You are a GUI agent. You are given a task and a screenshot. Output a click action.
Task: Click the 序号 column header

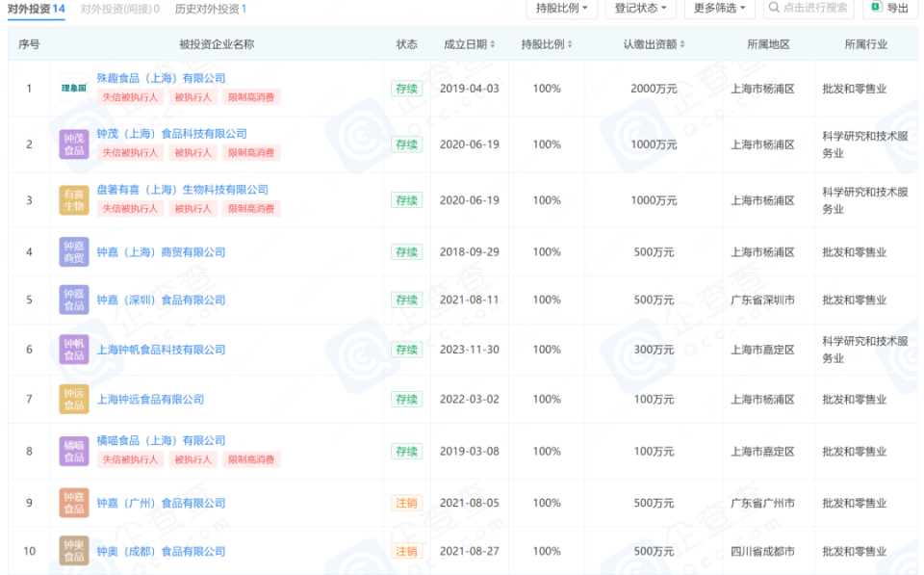29,44
